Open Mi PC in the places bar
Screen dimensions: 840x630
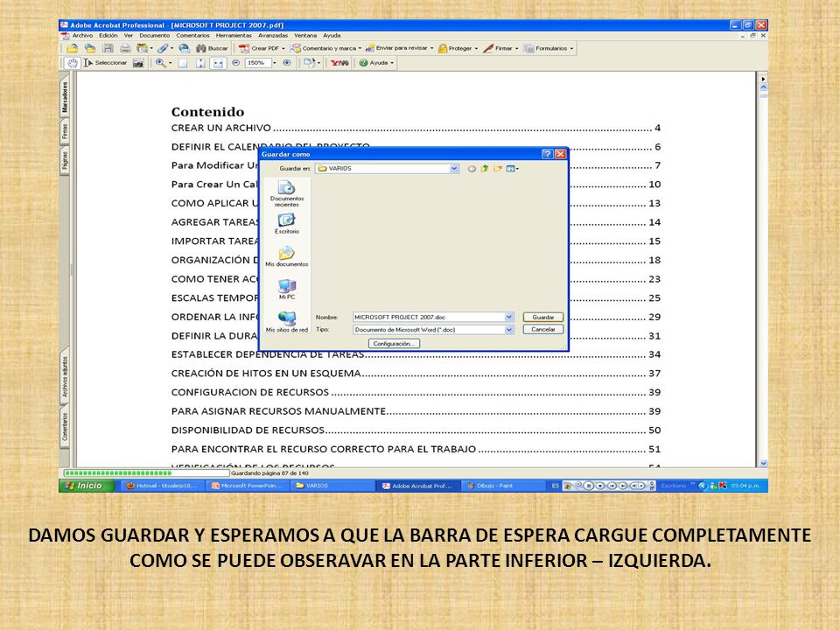click(x=287, y=290)
